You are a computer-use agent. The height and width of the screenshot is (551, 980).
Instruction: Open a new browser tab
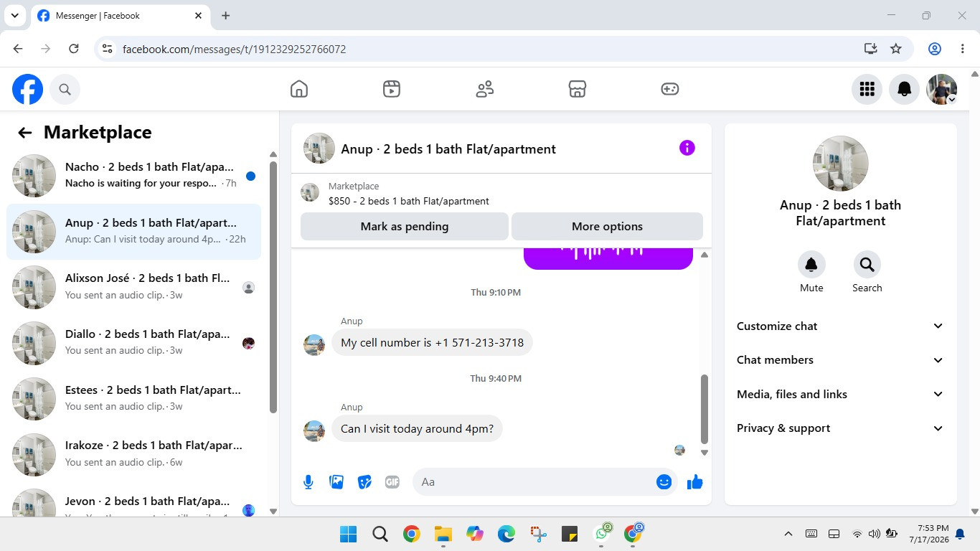coord(225,16)
